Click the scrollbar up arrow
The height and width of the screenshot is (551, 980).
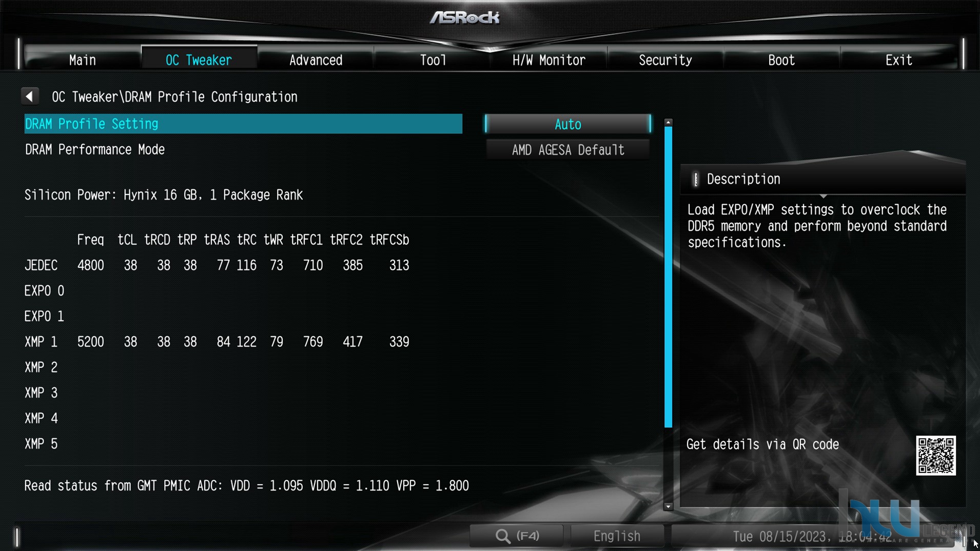(668, 122)
